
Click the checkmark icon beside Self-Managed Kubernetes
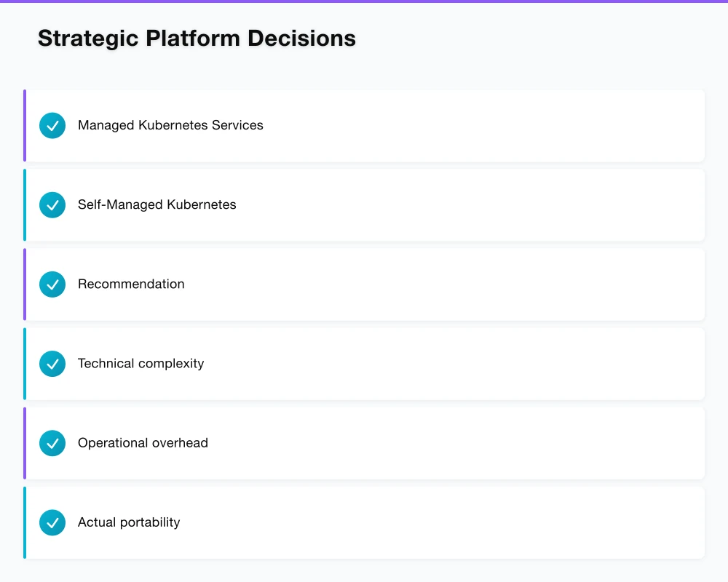tap(52, 205)
